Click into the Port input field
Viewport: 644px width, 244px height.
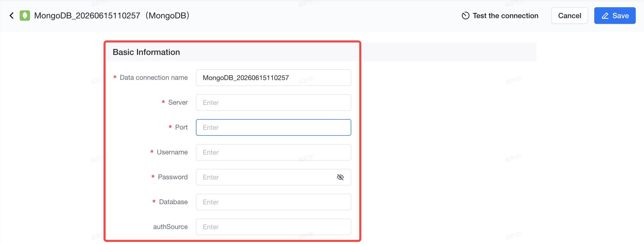pos(273,127)
